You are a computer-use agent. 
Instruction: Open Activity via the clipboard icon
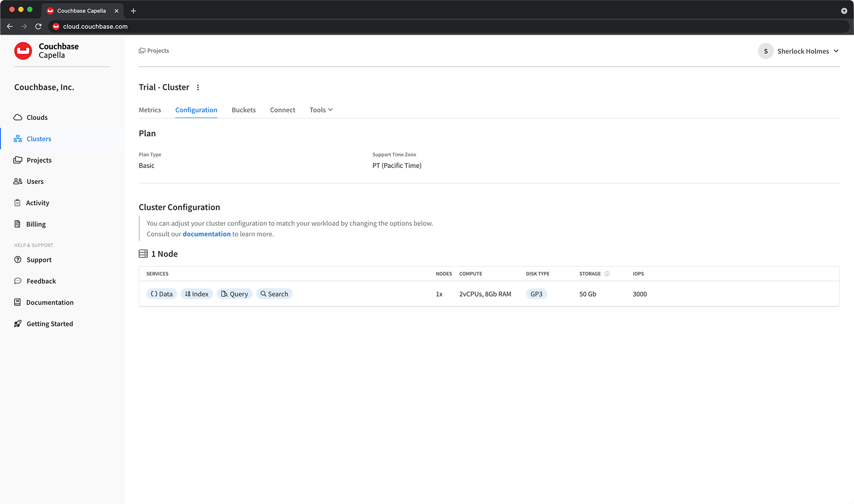(17, 203)
